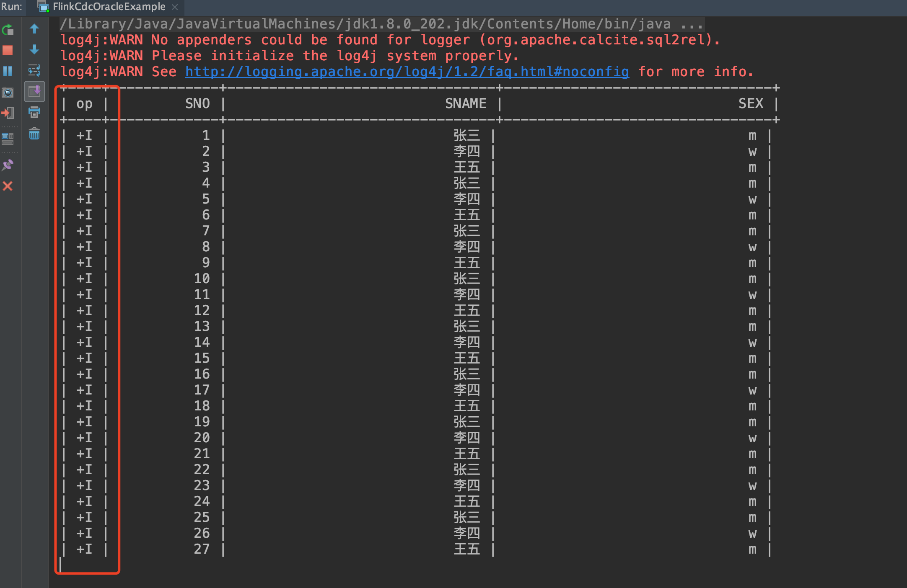The image size is (907, 588).
Task: Open the Restore Layout icon
Action: [8, 139]
